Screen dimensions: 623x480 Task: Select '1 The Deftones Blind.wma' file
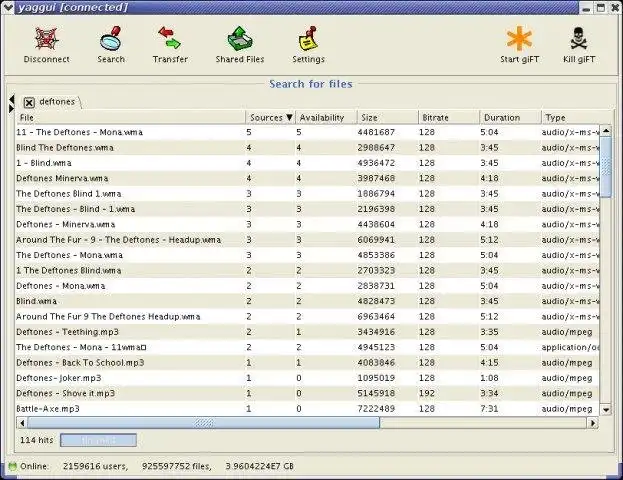[x=69, y=271]
